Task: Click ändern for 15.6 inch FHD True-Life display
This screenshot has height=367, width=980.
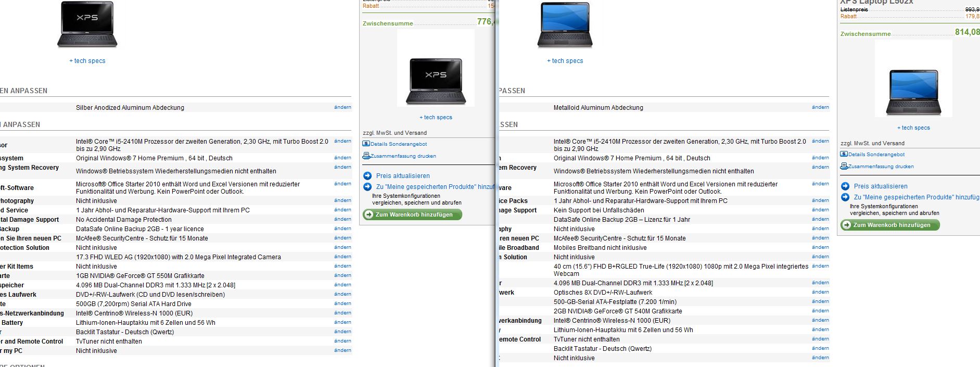Action: point(820,266)
